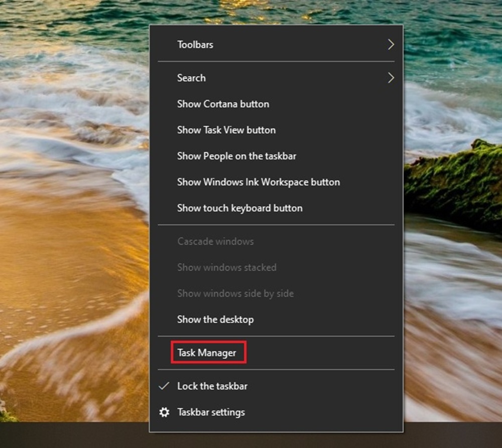Viewport: 502px width, 448px height.
Task: Click the Lock the taskbar label
Action: 212,386
